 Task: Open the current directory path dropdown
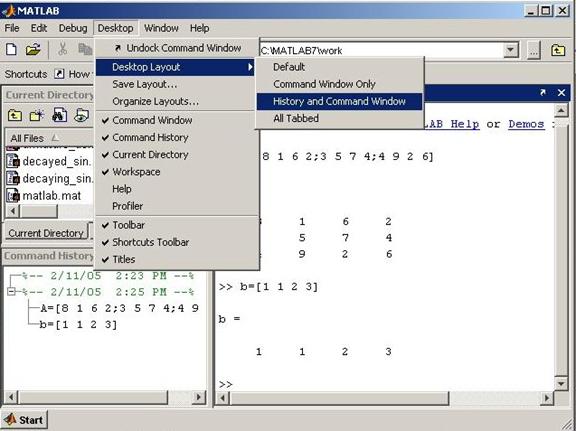click(x=511, y=50)
